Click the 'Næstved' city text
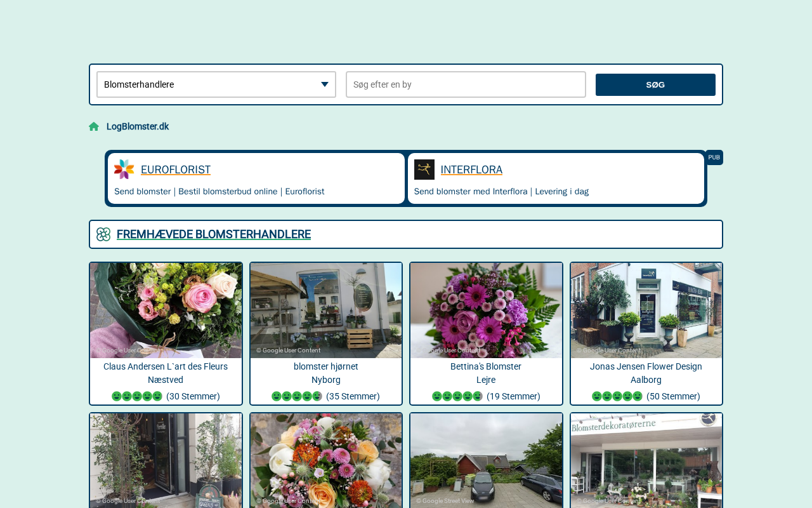 166,380
